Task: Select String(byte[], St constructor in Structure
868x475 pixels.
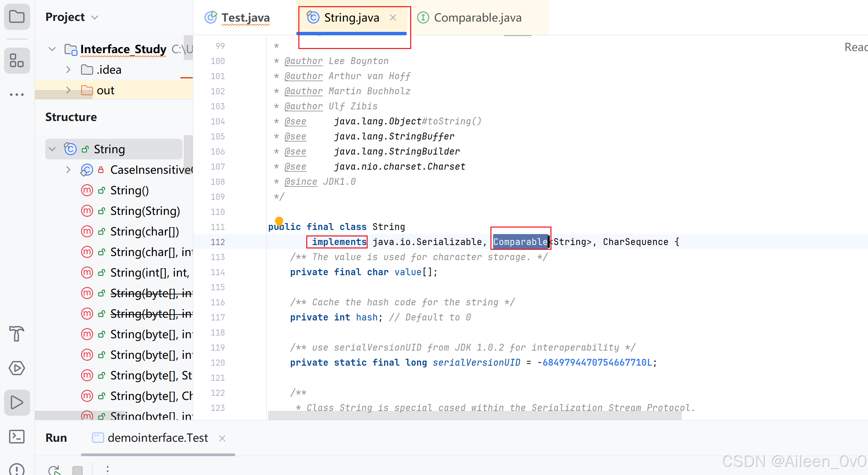Action: [x=151, y=376]
